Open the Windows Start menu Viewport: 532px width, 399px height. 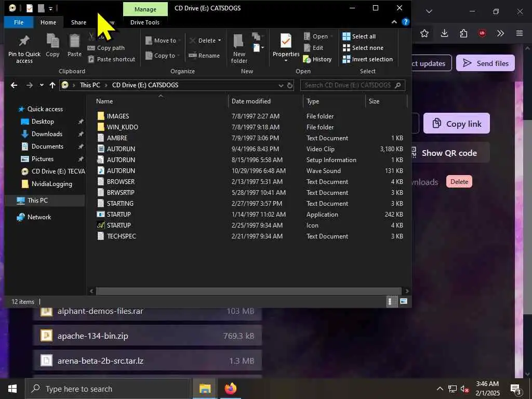coord(12,389)
